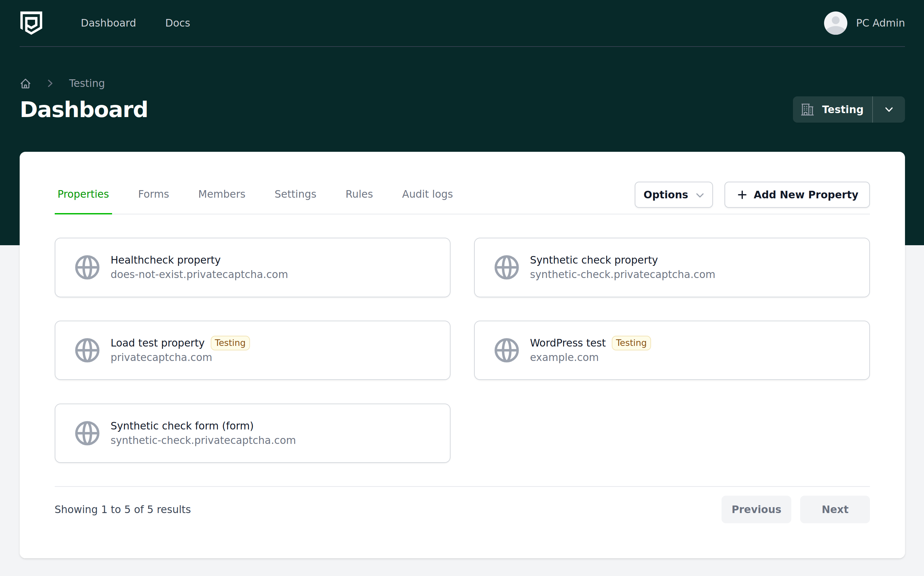Click the Testing badge on WordPress test
Screen dimensions: 924x576
(x=631, y=343)
